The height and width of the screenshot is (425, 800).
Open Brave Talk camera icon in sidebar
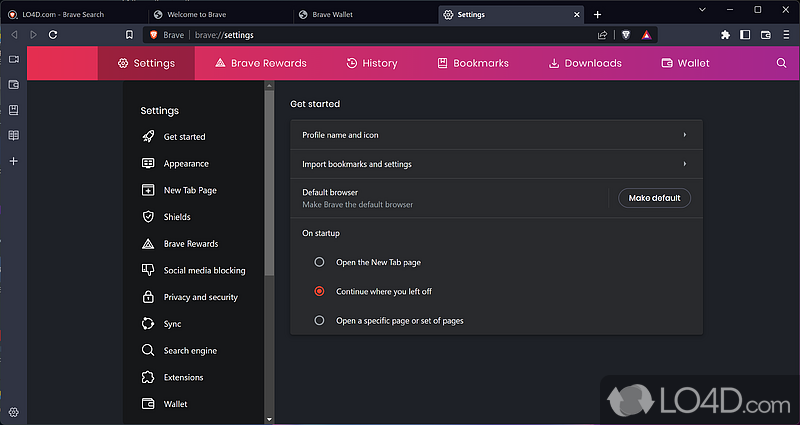click(14, 59)
